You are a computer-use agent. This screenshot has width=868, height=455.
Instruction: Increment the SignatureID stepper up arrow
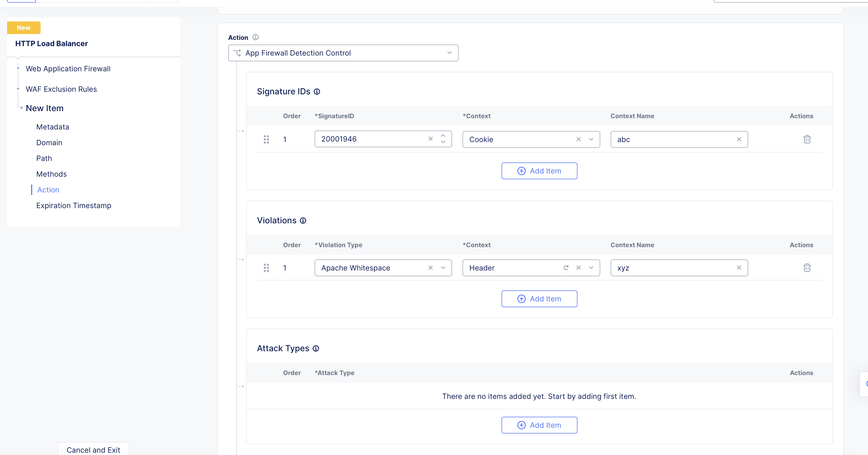[x=443, y=136]
